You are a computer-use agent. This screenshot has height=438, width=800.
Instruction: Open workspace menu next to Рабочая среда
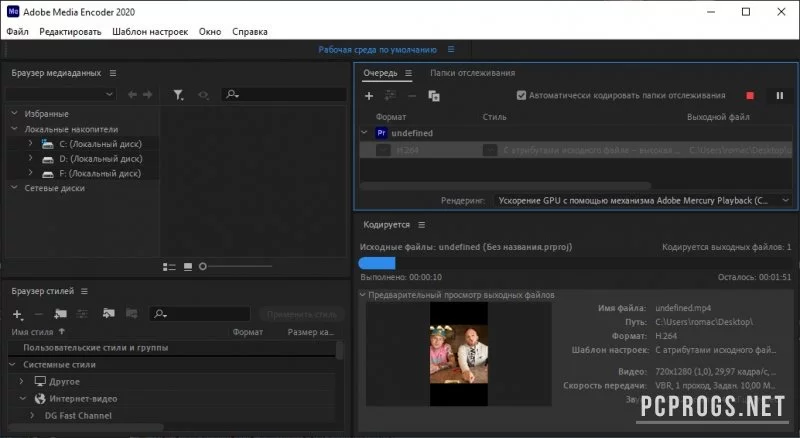[451, 50]
